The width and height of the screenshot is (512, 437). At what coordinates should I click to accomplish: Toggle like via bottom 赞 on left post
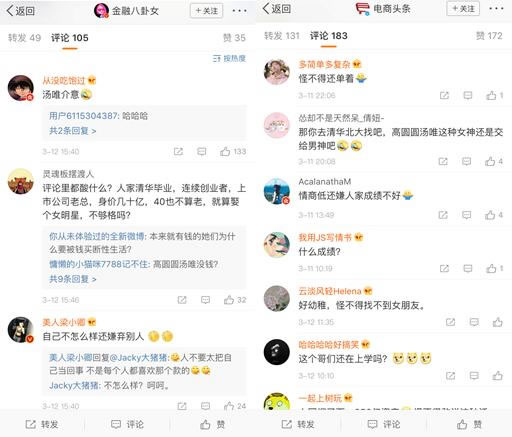pyautogui.click(x=213, y=424)
